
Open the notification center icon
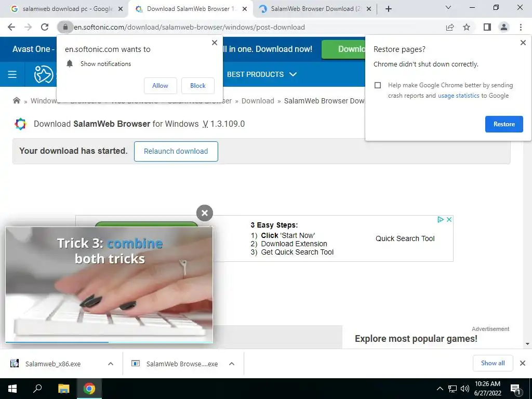pos(516,389)
